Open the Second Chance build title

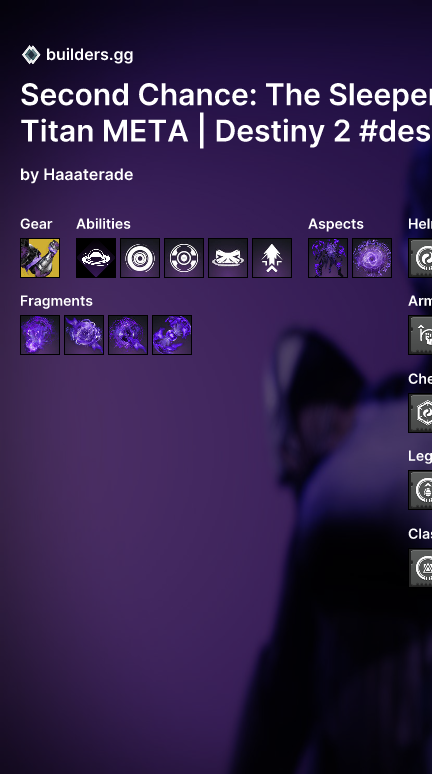tap(226, 113)
